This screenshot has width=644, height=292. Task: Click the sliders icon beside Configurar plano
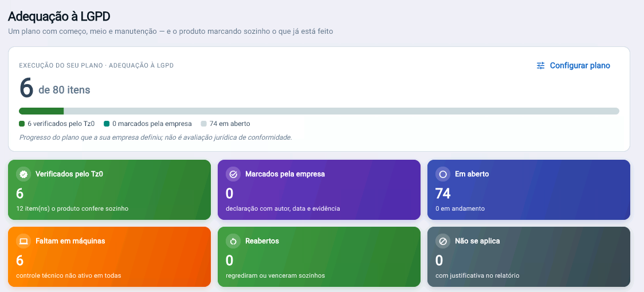point(540,66)
